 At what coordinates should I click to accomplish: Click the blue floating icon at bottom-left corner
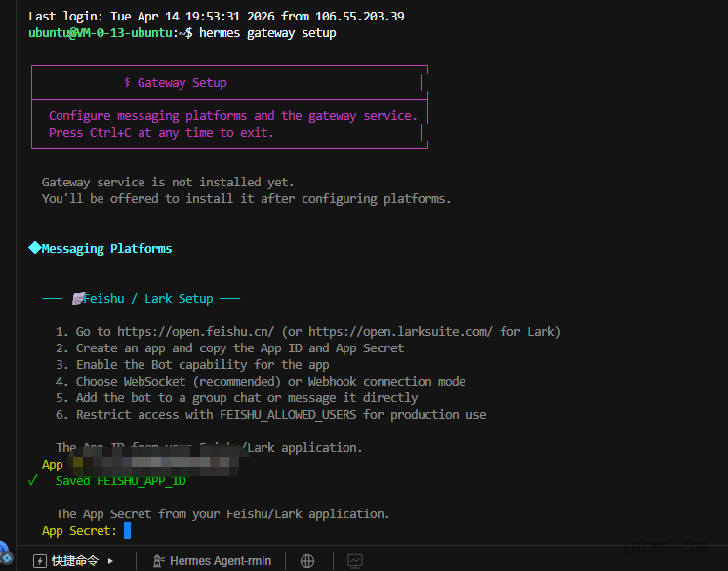(x=4, y=553)
